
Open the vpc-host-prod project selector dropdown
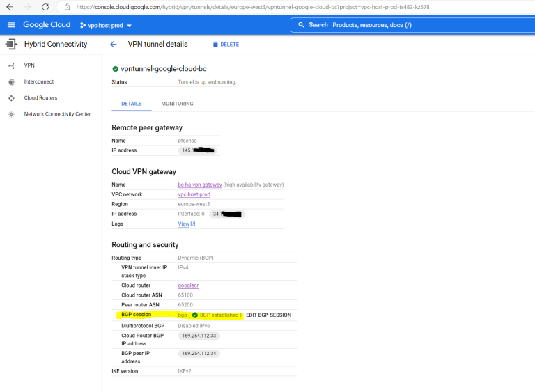[x=106, y=26]
